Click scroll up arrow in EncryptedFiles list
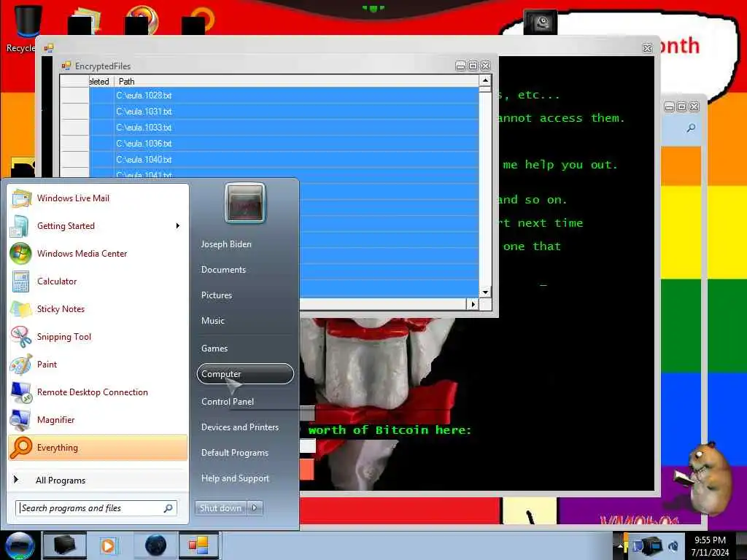This screenshot has width=747, height=560. click(485, 80)
